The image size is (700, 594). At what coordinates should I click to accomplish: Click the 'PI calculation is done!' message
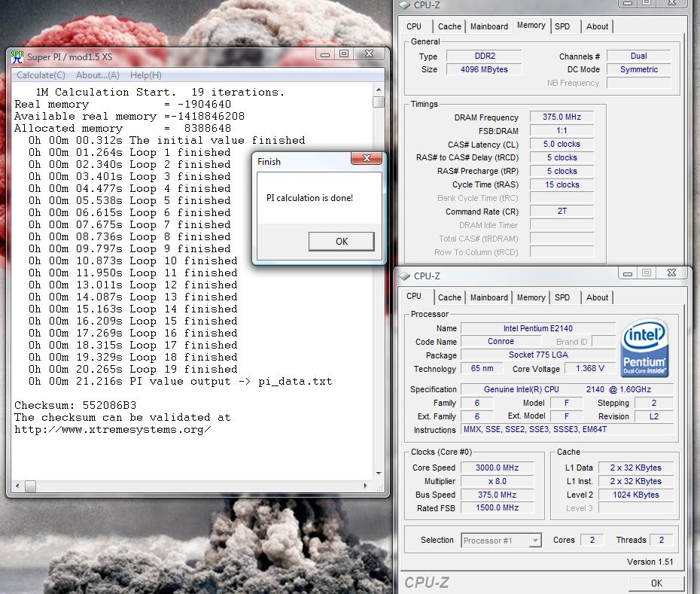pyautogui.click(x=309, y=198)
